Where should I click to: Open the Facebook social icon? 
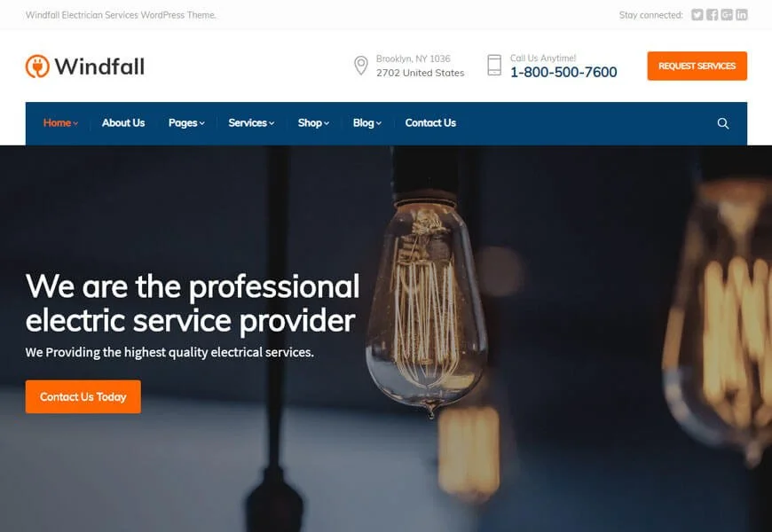(712, 15)
